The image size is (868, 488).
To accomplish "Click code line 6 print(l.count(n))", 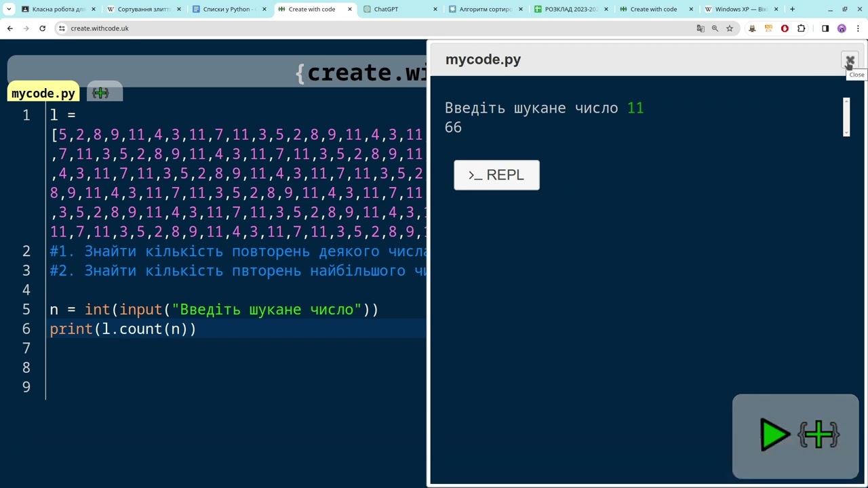I will tap(123, 329).
